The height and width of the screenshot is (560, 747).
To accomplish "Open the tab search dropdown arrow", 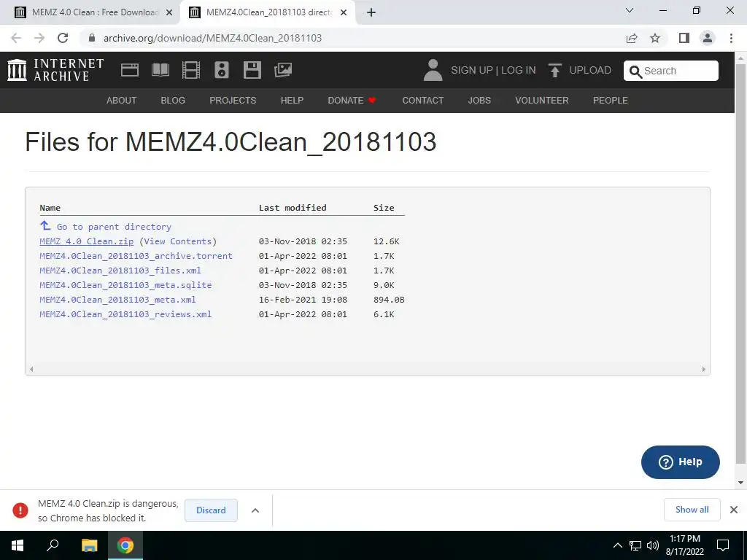I will tap(630, 10).
